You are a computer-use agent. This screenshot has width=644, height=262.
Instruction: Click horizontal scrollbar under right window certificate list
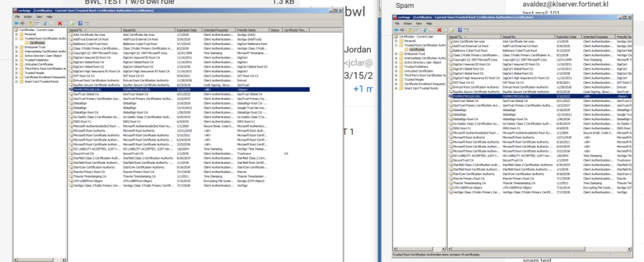click(x=540, y=249)
